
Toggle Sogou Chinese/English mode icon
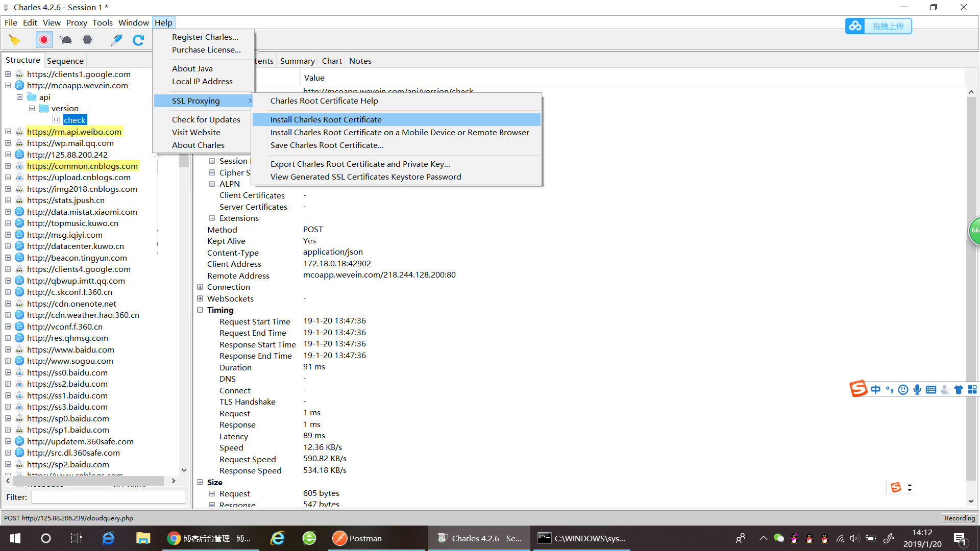(876, 390)
